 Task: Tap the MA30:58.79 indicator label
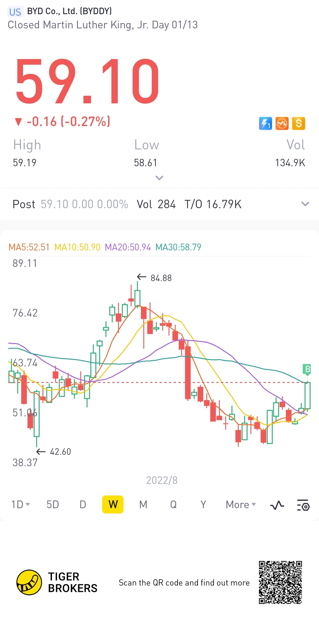178,247
